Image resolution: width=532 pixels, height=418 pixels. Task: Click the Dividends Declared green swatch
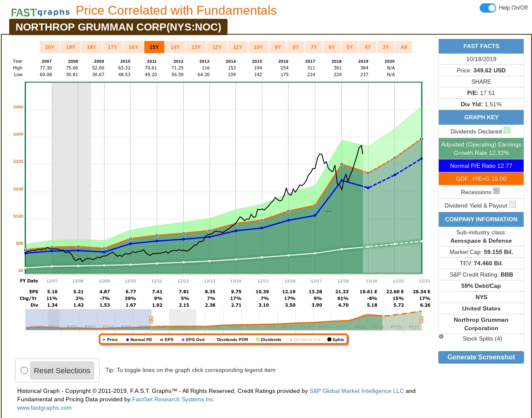click(507, 131)
